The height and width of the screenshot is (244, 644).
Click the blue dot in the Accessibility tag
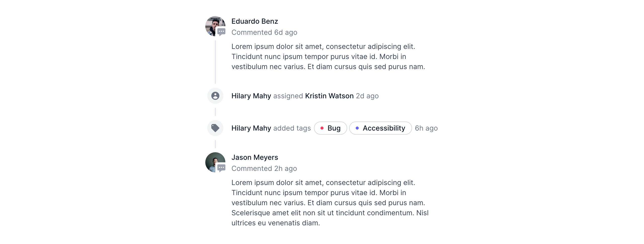pyautogui.click(x=357, y=128)
